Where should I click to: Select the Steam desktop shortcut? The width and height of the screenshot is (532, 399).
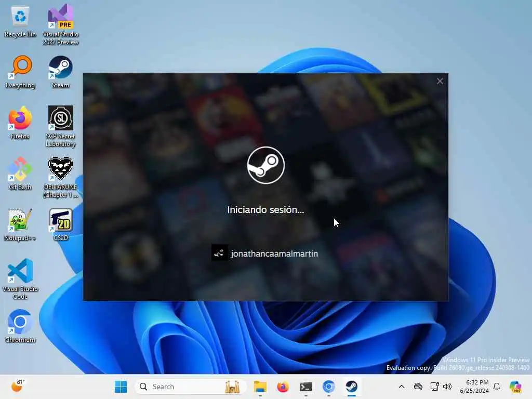(x=60, y=72)
